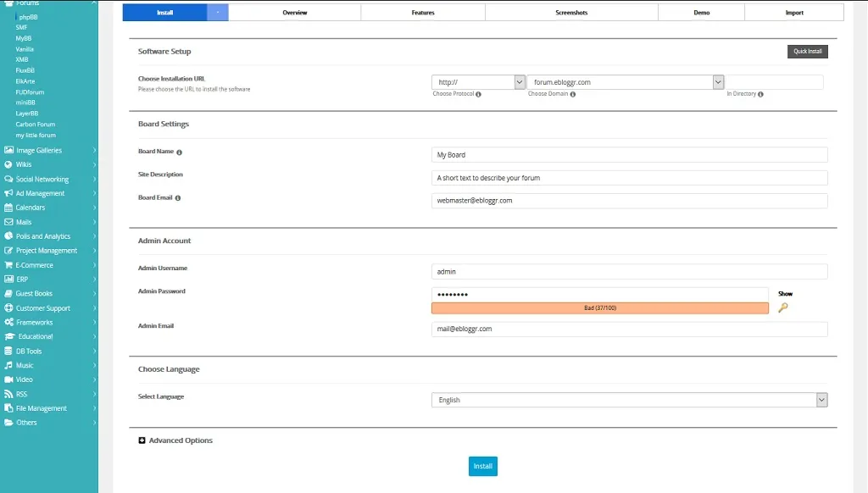Image resolution: width=868 pixels, height=493 pixels.
Task: Expand the Image Galleries chevron arrow
Action: pos(95,150)
